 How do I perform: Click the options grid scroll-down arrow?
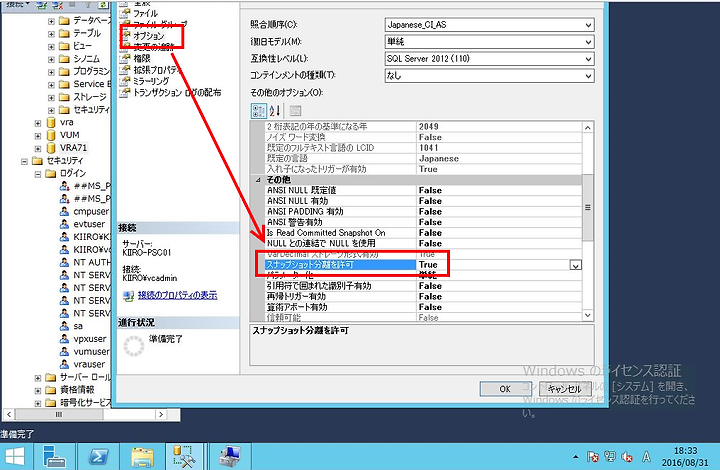[x=588, y=315]
